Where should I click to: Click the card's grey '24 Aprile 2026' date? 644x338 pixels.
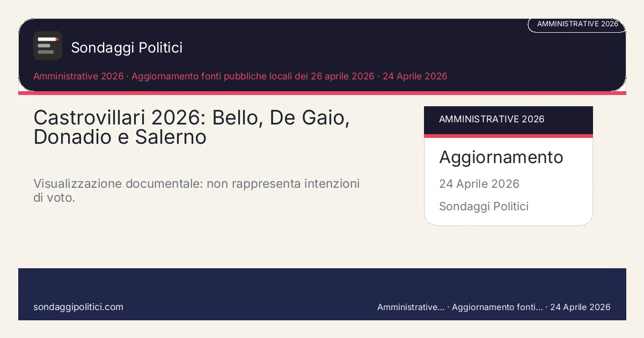click(x=479, y=184)
